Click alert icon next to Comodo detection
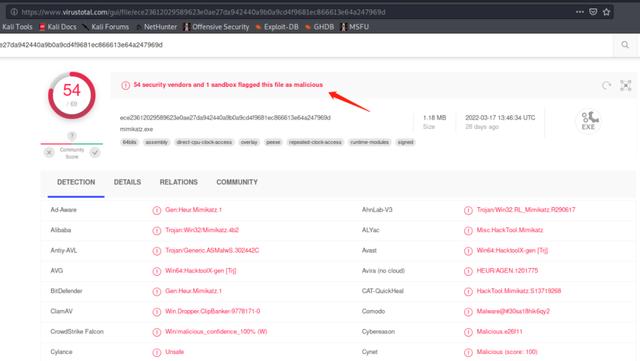 pyautogui.click(x=468, y=312)
